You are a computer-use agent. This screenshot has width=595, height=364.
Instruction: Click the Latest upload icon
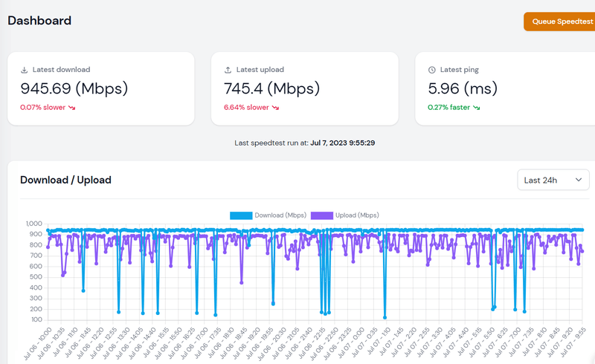click(x=228, y=70)
